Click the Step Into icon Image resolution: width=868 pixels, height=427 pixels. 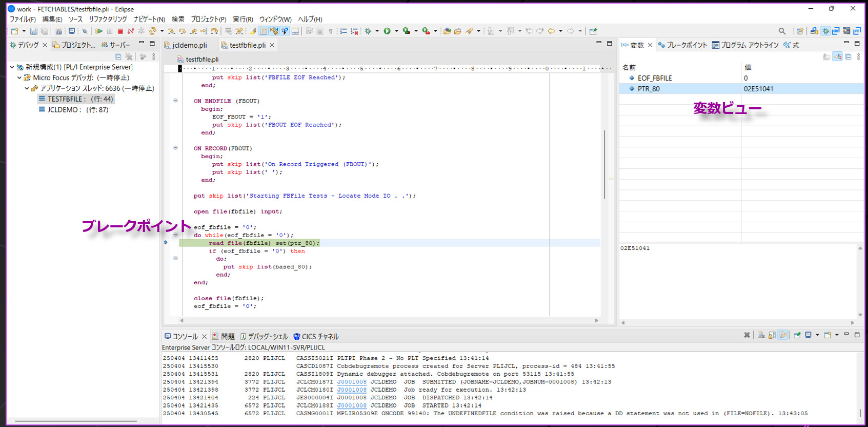tap(171, 31)
